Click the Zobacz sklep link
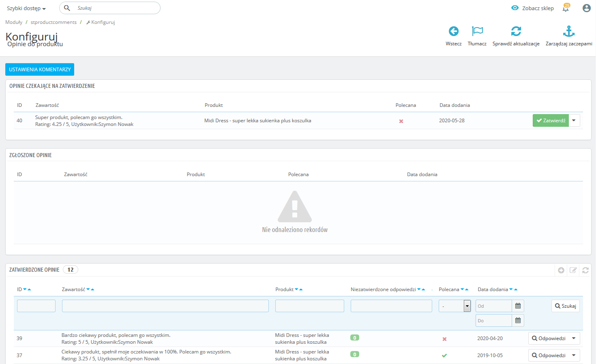The image size is (596, 364). [x=533, y=8]
